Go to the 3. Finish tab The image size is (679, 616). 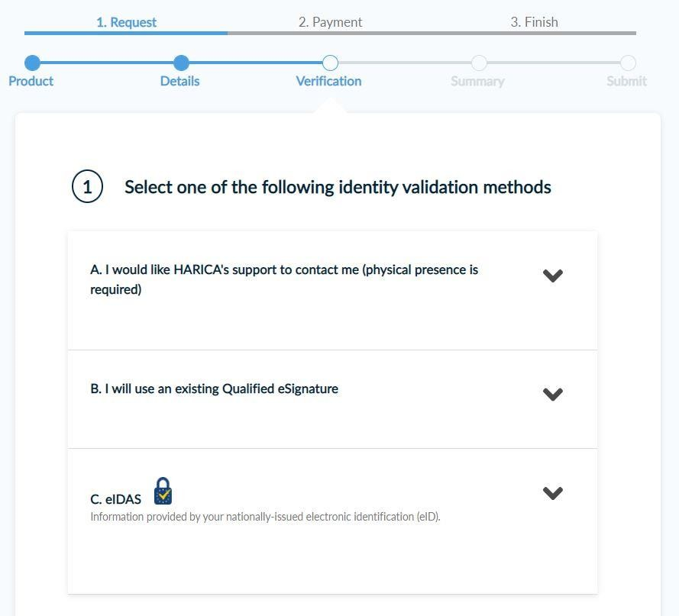pyautogui.click(x=534, y=22)
